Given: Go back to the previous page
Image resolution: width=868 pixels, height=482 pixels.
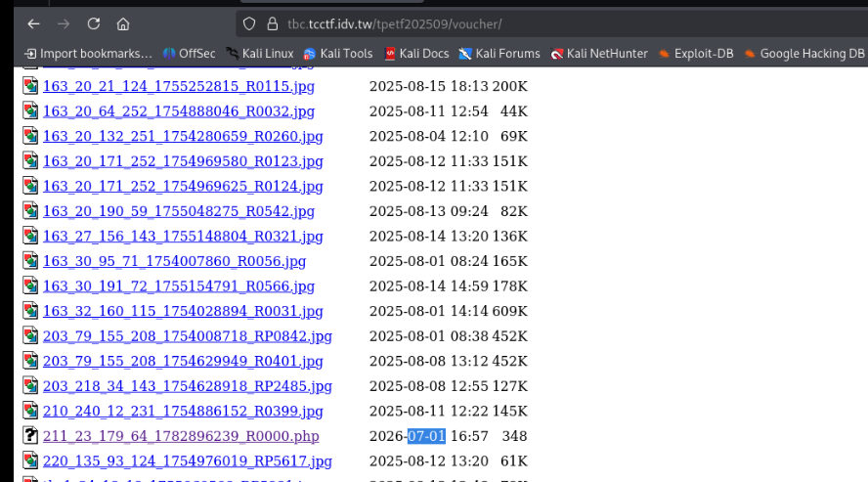Looking at the screenshot, I should (34, 23).
